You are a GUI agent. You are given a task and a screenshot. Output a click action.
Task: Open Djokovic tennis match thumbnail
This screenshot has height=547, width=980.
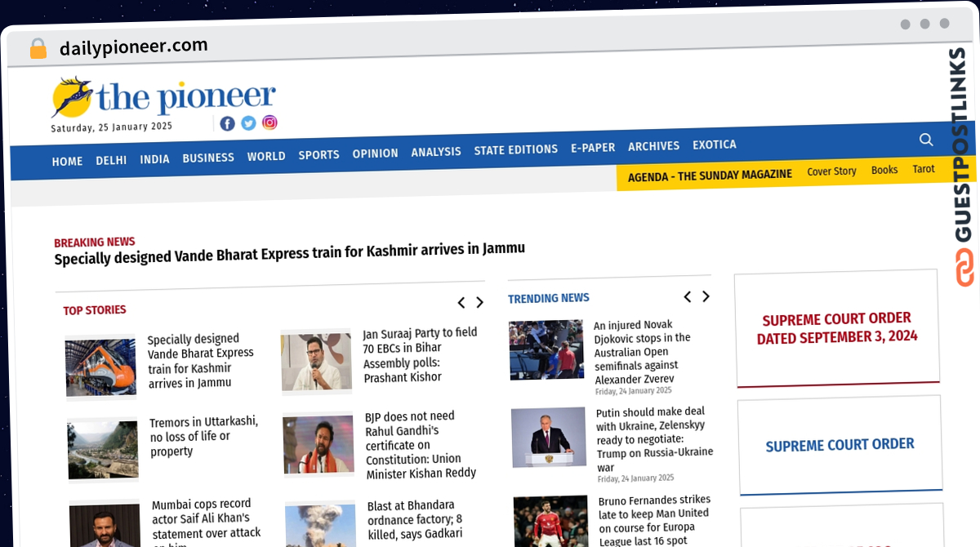[x=546, y=349]
